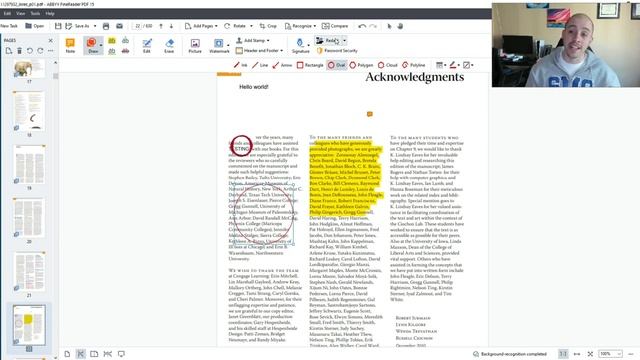The height and width of the screenshot is (360, 640).
Task: Add a new page in Pages panel
Action: click(x=9, y=51)
